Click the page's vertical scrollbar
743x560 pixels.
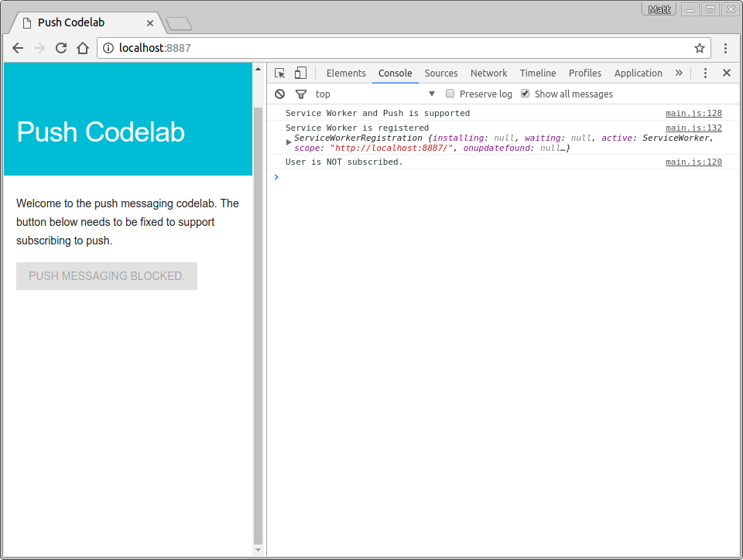pos(259,309)
